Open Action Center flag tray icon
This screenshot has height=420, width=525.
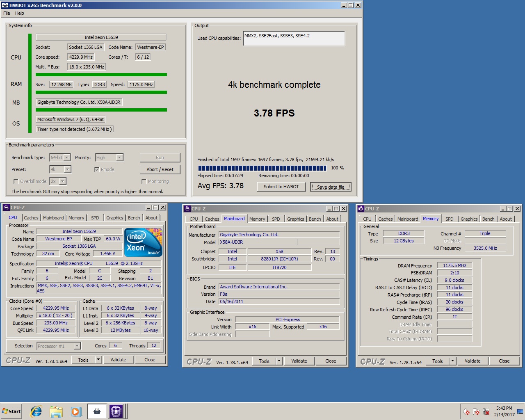pos(476,411)
